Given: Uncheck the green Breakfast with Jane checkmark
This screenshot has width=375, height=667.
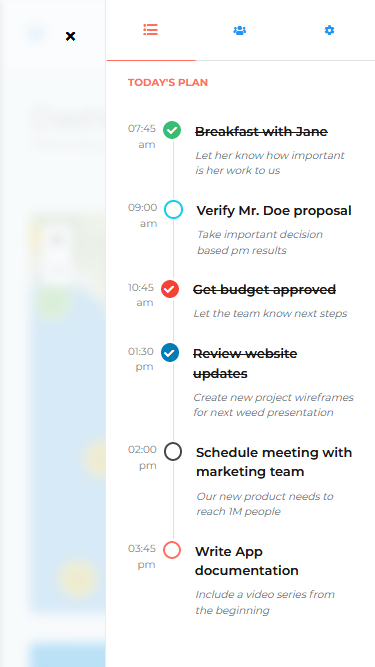Looking at the screenshot, I should 172,130.
